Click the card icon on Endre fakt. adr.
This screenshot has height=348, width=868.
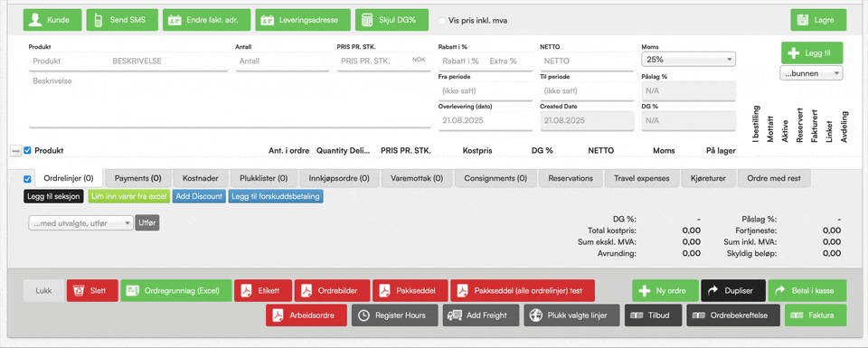pos(175,21)
